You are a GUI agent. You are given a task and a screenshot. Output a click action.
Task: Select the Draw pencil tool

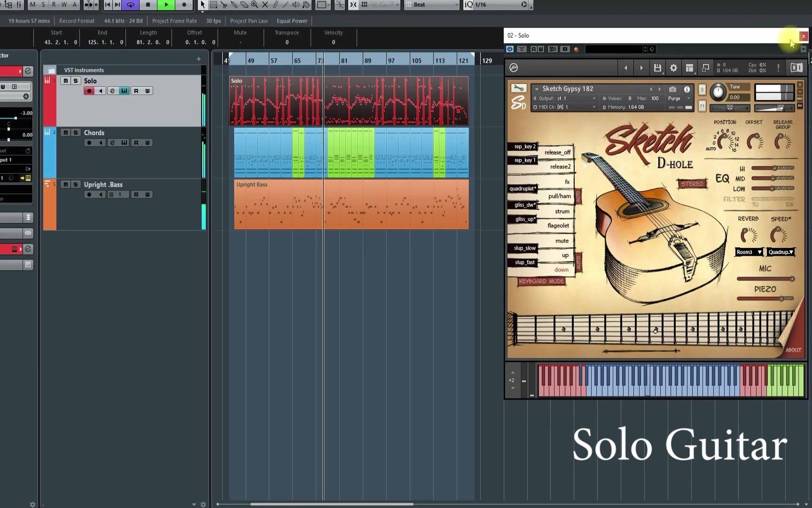pyautogui.click(x=275, y=5)
